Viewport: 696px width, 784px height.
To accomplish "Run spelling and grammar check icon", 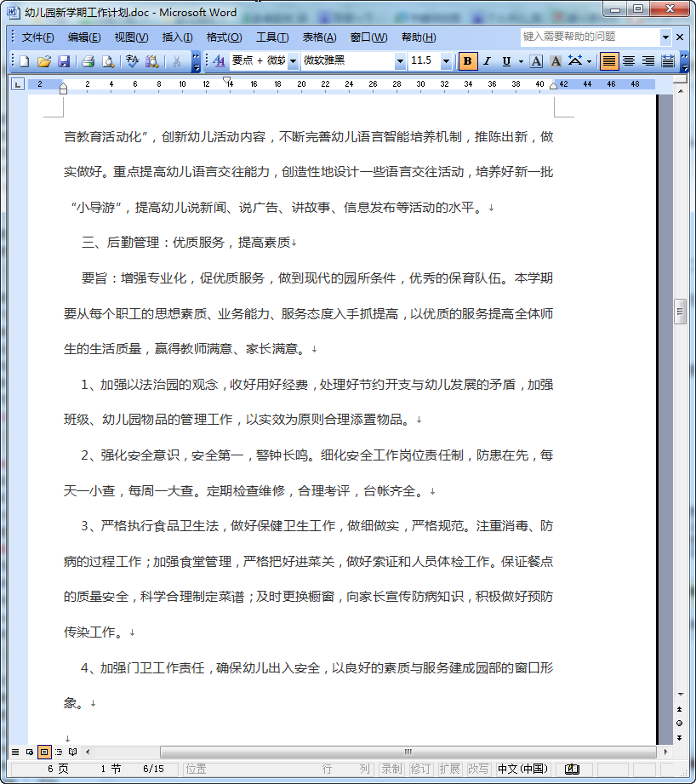I will (132, 61).
